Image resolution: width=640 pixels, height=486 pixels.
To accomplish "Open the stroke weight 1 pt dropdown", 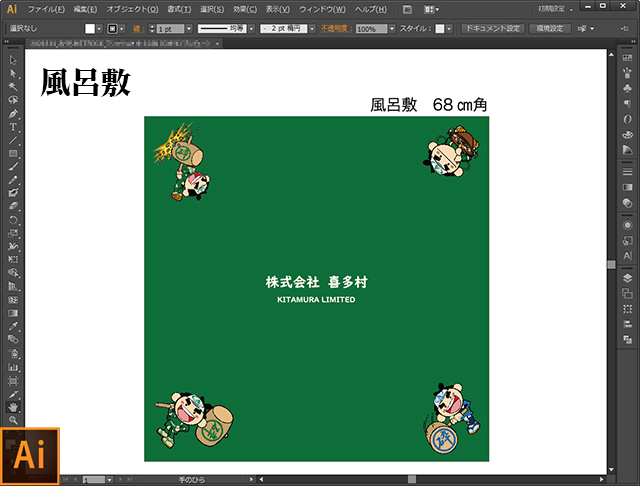I will tap(189, 29).
